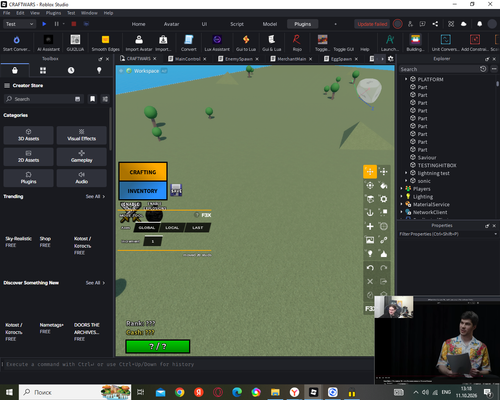Start playtest with the blue Play button
Viewport: 500px width, 400px height.
coord(44,24)
